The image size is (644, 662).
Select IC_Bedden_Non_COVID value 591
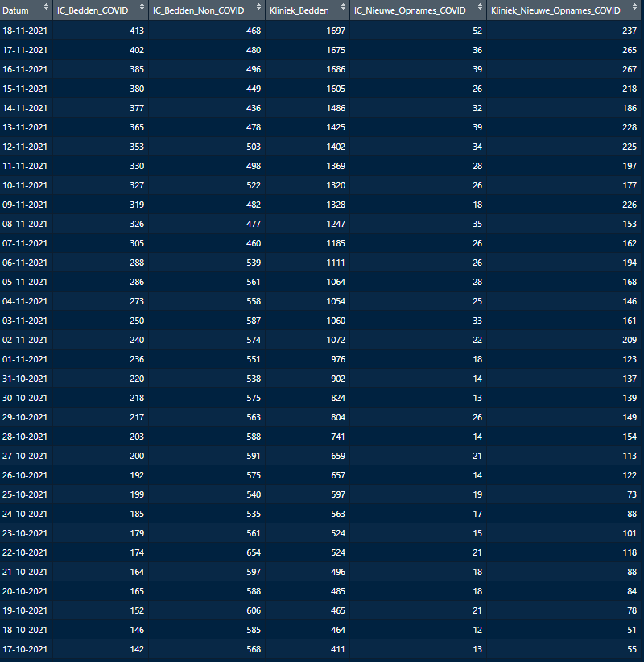(254, 456)
